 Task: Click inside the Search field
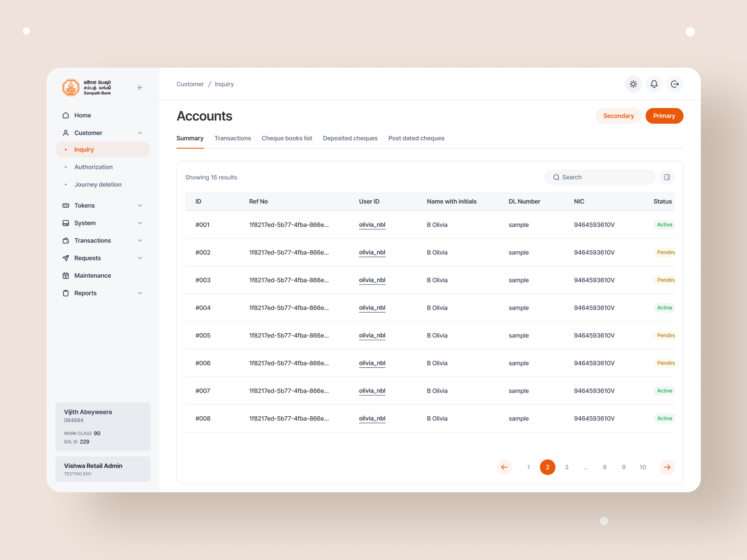pyautogui.click(x=599, y=177)
